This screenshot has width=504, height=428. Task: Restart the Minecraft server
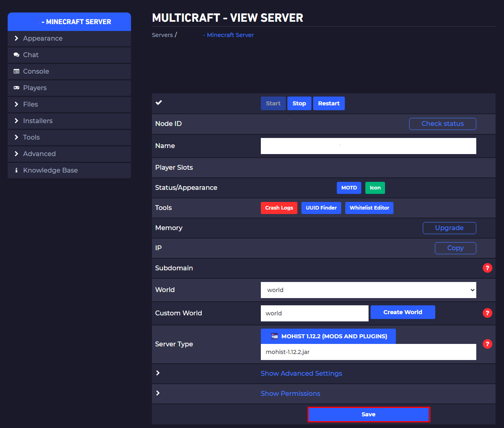(x=328, y=103)
